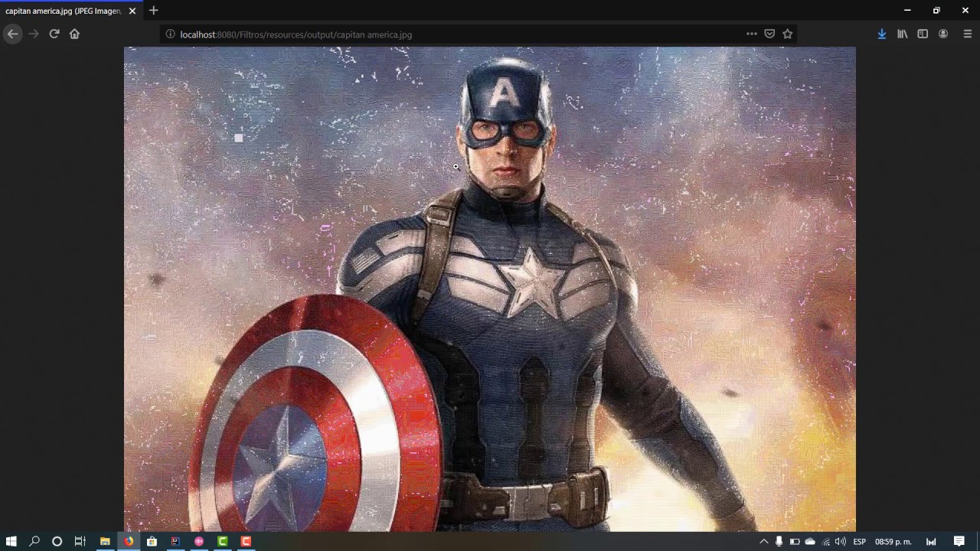This screenshot has width=980, height=551.
Task: Open the Windows Action Center notifications
Action: tap(959, 541)
